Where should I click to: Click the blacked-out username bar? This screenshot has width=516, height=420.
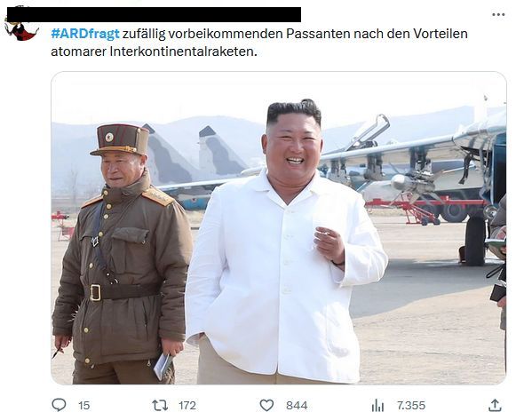pos(154,14)
